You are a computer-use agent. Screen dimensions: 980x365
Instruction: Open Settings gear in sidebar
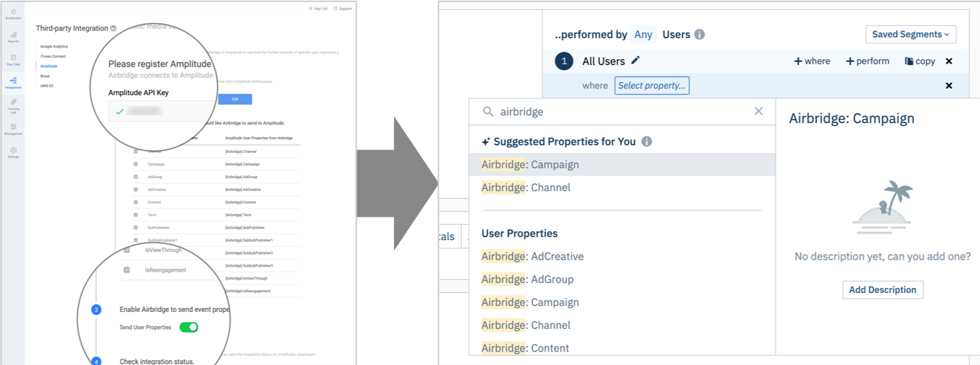pos(13,152)
